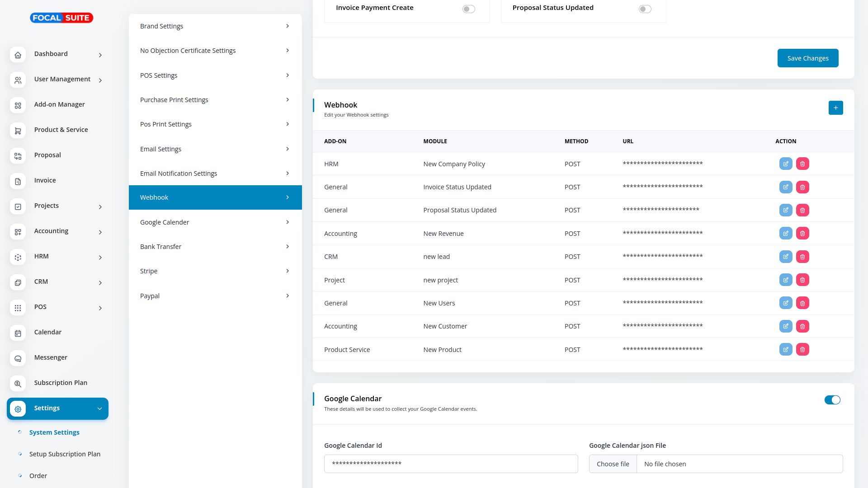Expand the HRM sidebar submenu
Viewport: 868px width, 488px height.
tap(100, 258)
